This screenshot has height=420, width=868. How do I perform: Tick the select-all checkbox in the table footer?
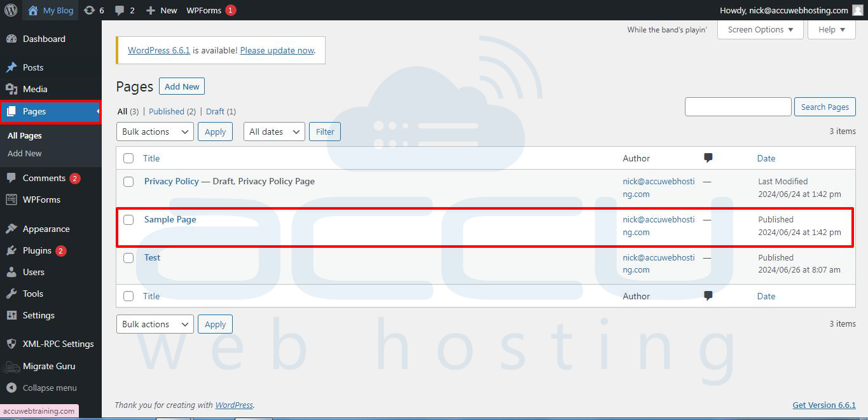coord(128,296)
